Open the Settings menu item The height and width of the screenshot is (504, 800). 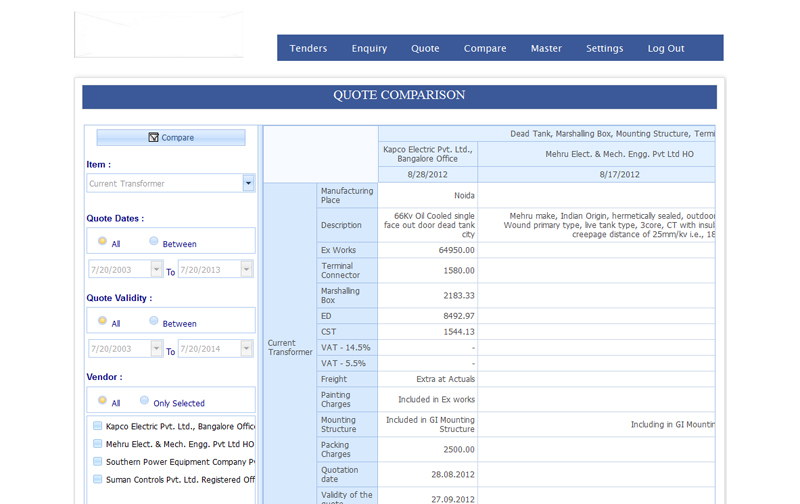pos(604,48)
